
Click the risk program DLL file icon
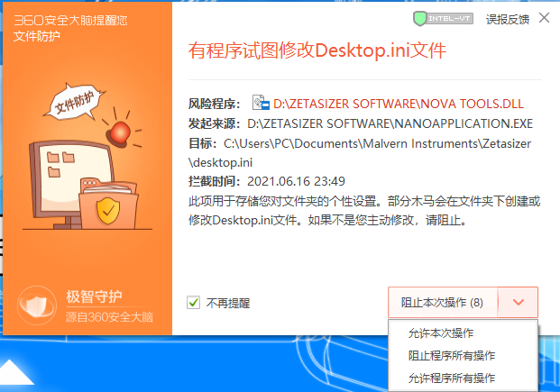(x=261, y=103)
